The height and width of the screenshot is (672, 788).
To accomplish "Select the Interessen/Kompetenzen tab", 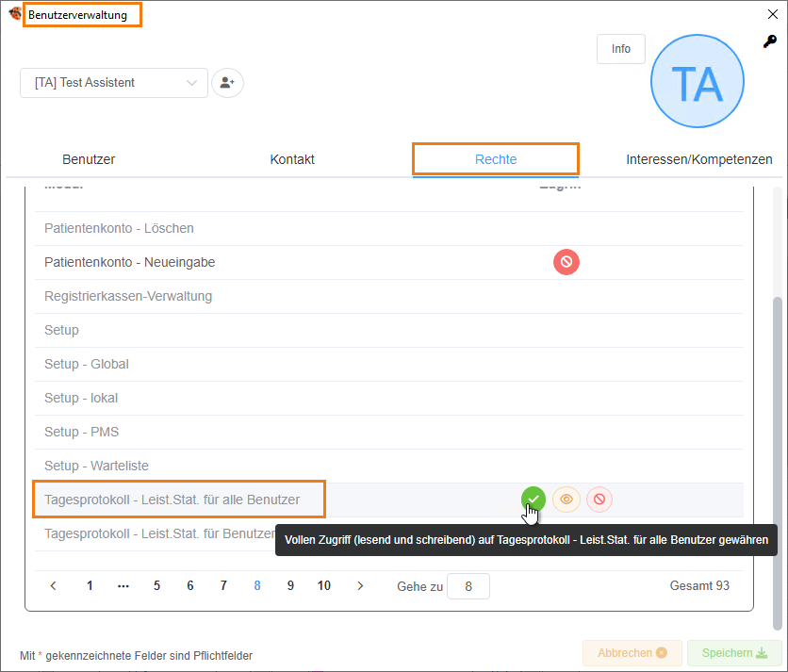I will [x=698, y=159].
